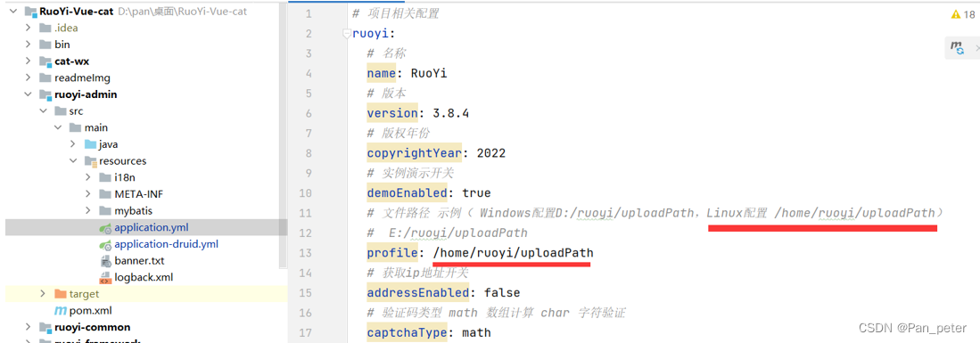This screenshot has width=980, height=343.
Task: Click the text file icon of banner.txt
Action: click(x=105, y=260)
